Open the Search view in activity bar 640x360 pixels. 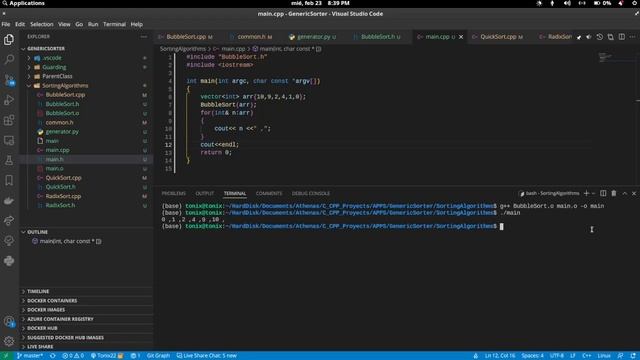click(x=9, y=60)
